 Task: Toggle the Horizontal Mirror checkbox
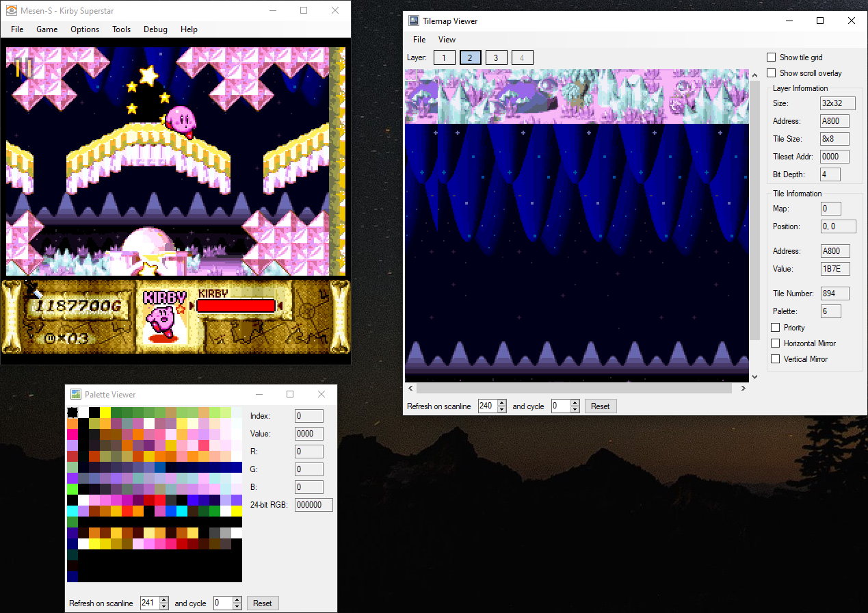tap(776, 343)
